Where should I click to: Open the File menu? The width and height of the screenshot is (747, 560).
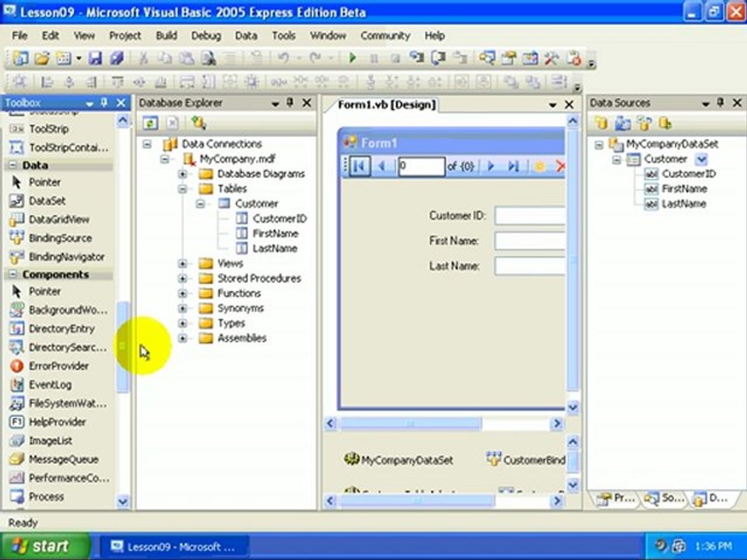[19, 36]
